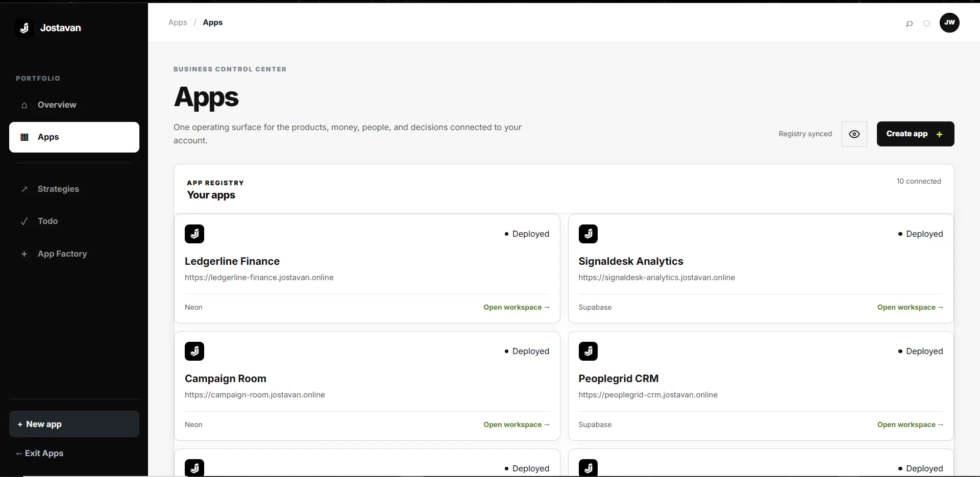The width and height of the screenshot is (980, 477).
Task: Click the Apps grid icon in sidebar
Action: click(24, 137)
